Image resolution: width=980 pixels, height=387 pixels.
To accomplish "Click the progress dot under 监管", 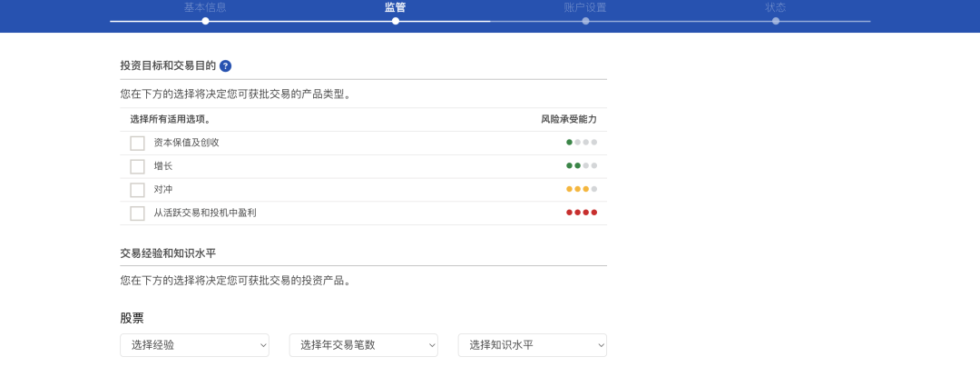I will tap(396, 21).
